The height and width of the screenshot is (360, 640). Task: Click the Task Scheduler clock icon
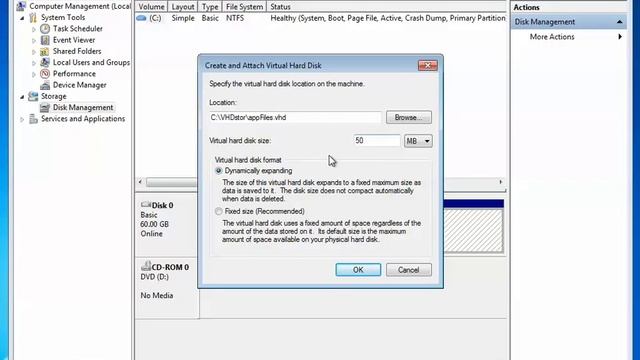(x=45, y=29)
